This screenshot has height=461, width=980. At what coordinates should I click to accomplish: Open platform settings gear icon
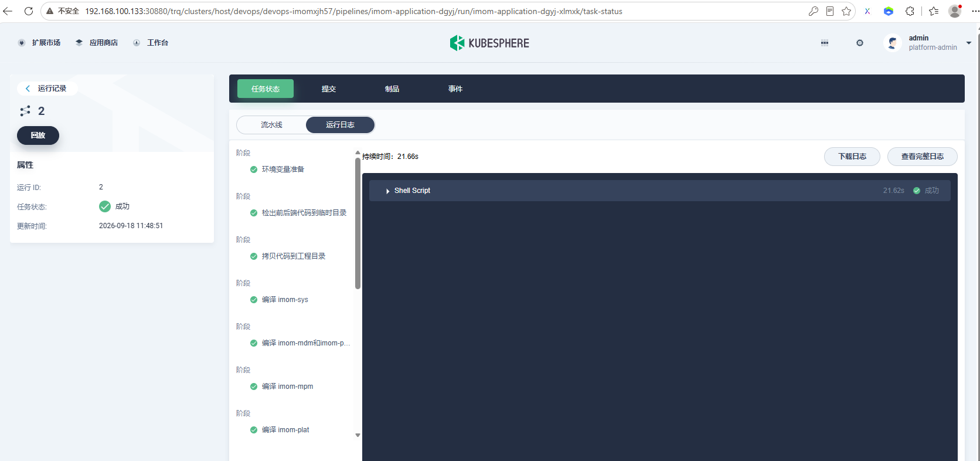click(860, 43)
